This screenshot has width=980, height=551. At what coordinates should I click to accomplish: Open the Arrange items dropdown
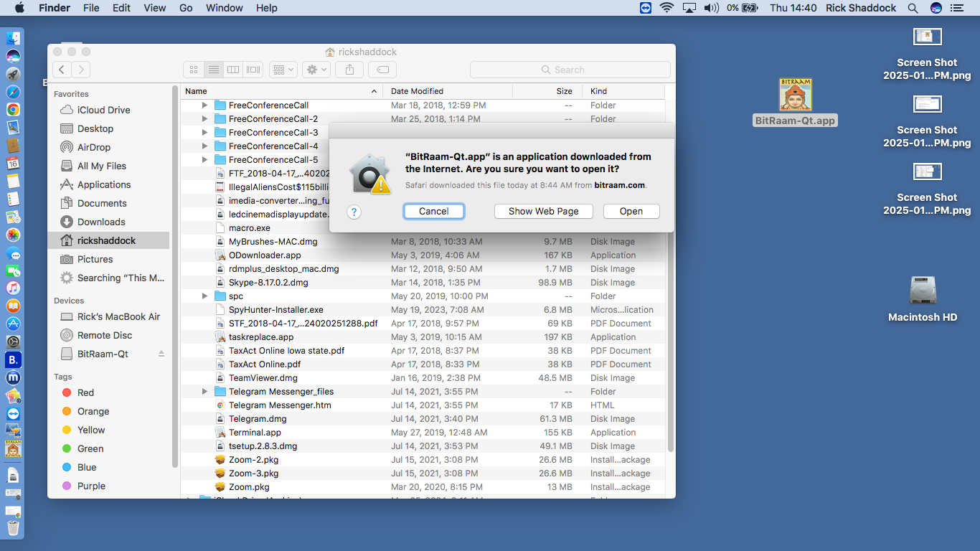pyautogui.click(x=283, y=70)
